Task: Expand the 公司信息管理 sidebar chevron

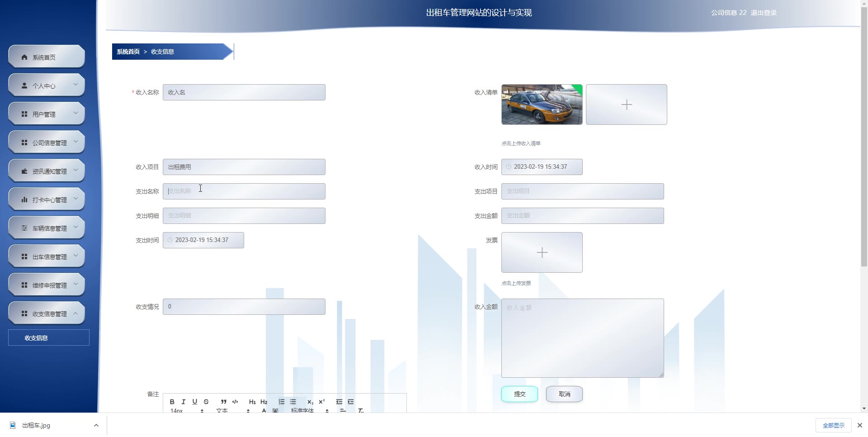Action: coord(75,142)
